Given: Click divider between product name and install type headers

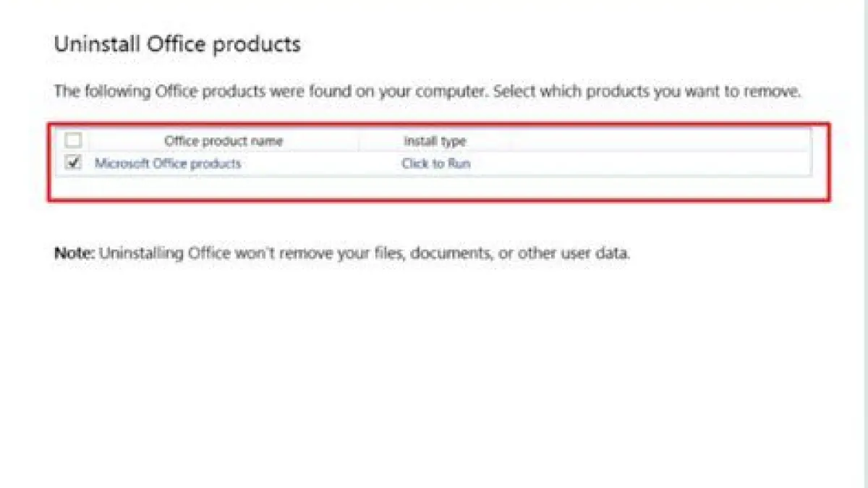Looking at the screenshot, I should click(x=359, y=140).
